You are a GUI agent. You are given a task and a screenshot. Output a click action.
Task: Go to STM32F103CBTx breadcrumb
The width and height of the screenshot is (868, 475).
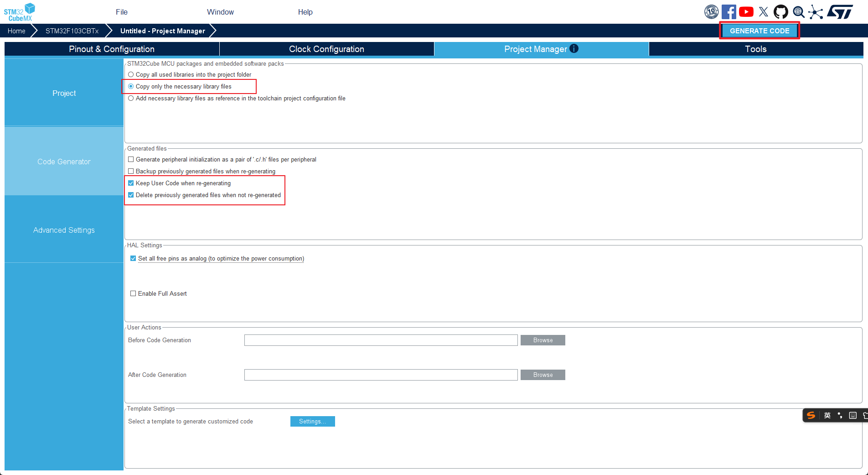click(x=72, y=31)
